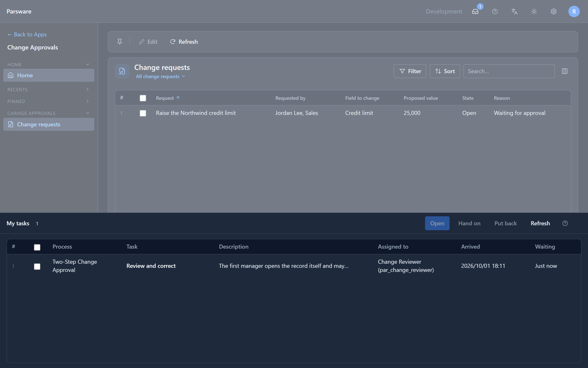Click the Waiting for approval cell
588x368 pixels.
point(519,113)
